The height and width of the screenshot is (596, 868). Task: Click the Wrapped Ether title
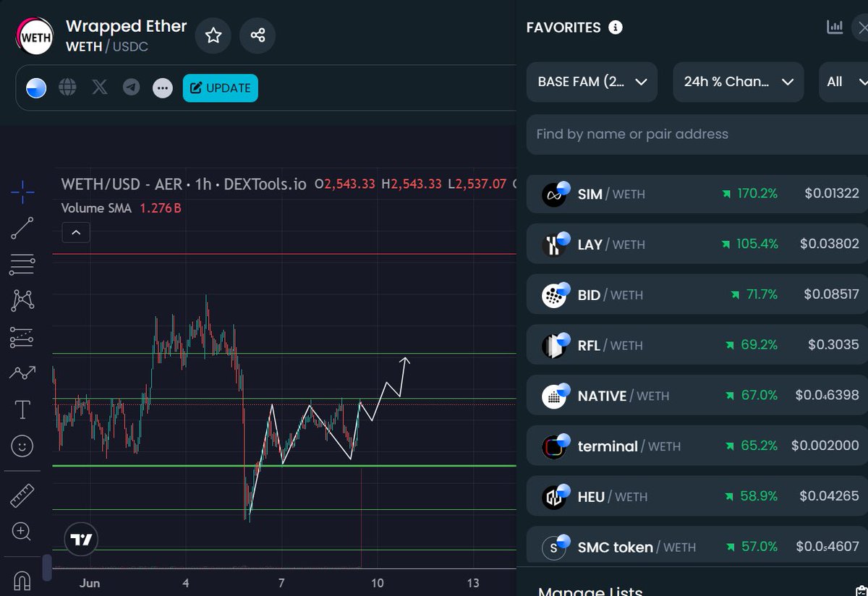127,26
